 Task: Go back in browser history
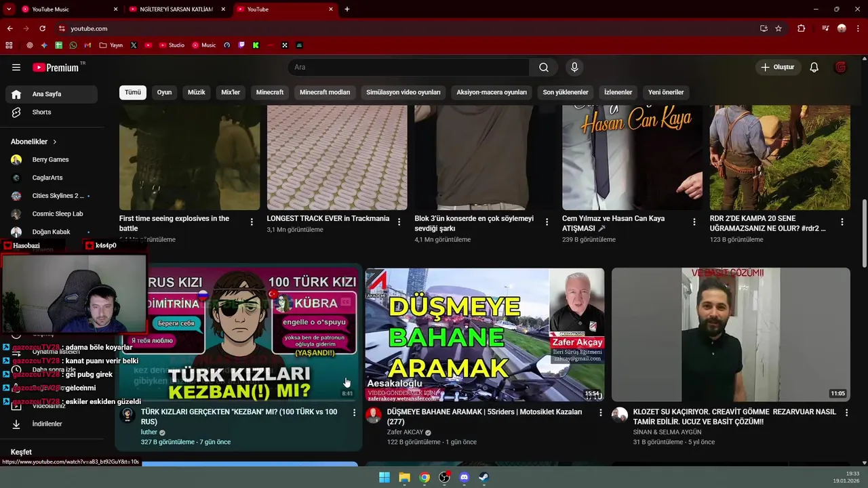coord(9,28)
